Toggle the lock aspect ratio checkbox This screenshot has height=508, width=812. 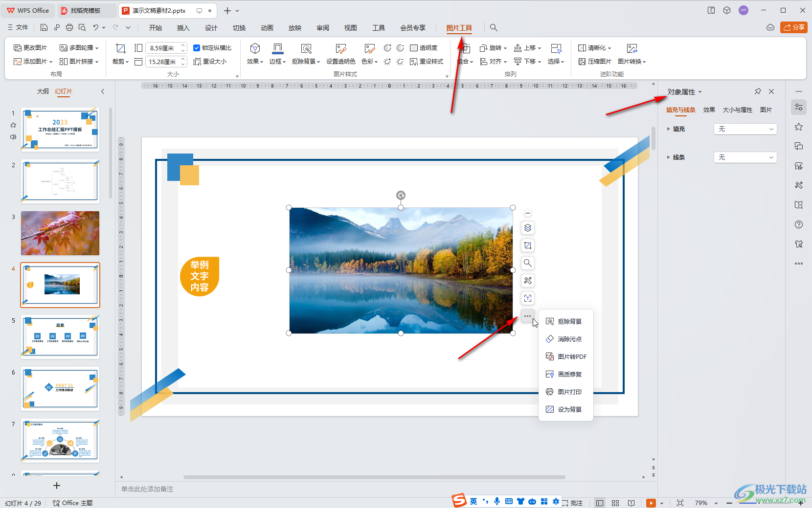pos(197,48)
